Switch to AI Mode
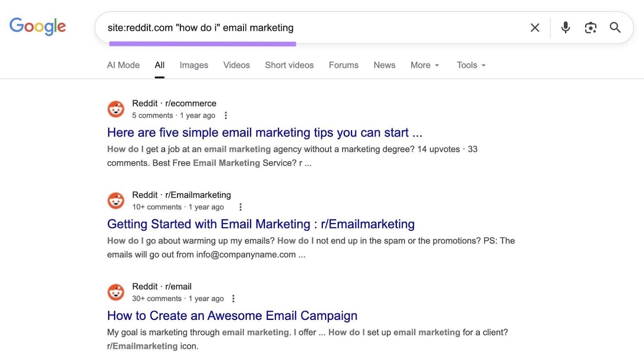644x363 pixels. (x=123, y=65)
